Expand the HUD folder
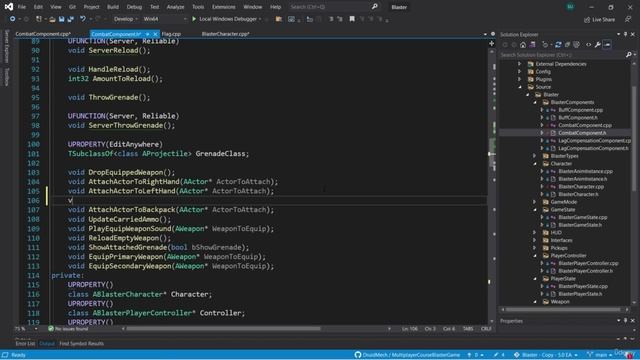 tap(535, 233)
